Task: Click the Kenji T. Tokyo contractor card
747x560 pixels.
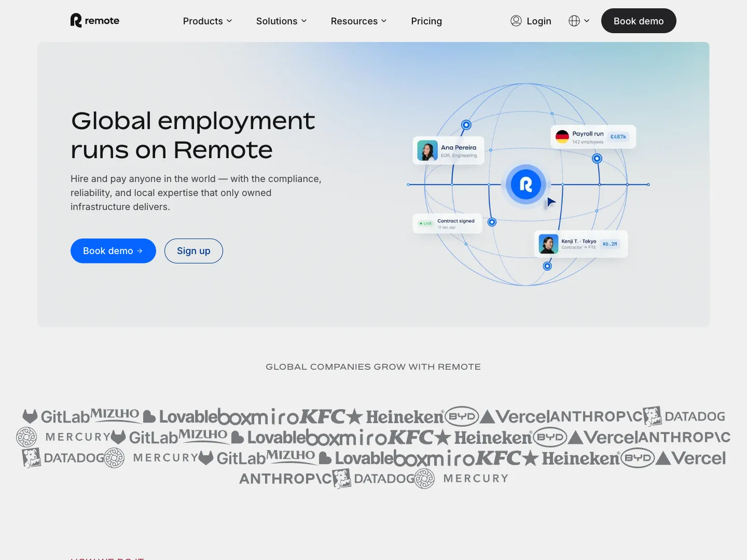Action: (581, 244)
